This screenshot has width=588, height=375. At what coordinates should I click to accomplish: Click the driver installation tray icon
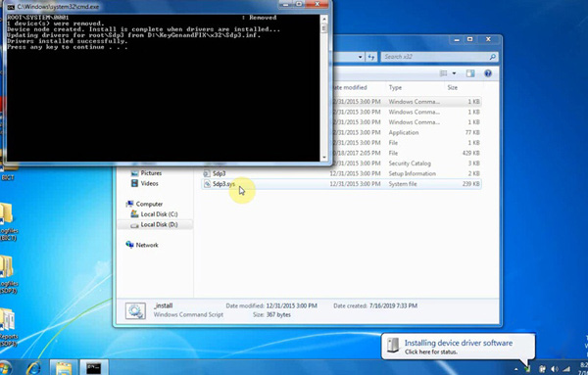[x=527, y=369]
